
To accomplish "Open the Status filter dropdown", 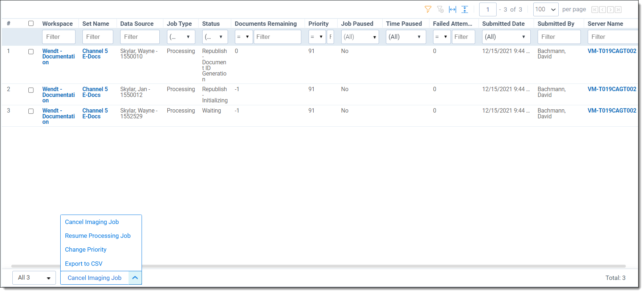I will 215,37.
